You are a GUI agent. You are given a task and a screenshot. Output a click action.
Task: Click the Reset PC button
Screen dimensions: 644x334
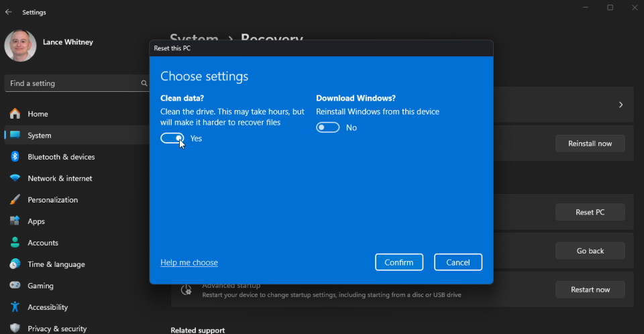click(x=590, y=212)
